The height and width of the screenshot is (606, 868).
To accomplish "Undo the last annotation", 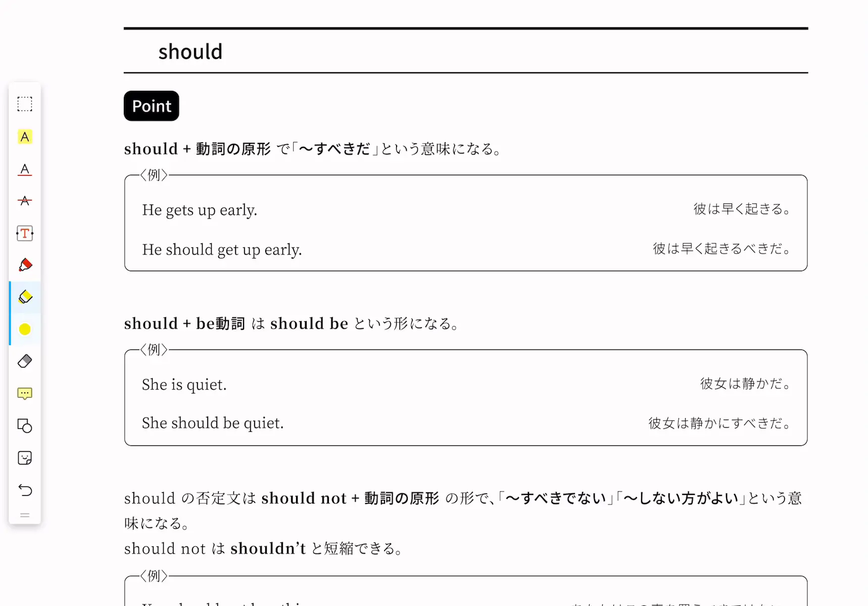I will [25, 490].
